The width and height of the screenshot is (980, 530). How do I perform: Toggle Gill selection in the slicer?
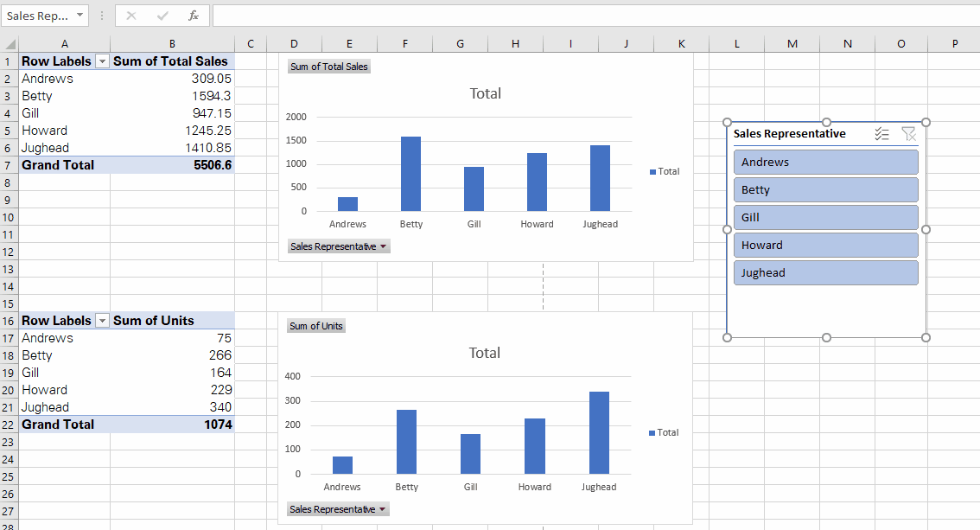point(825,217)
